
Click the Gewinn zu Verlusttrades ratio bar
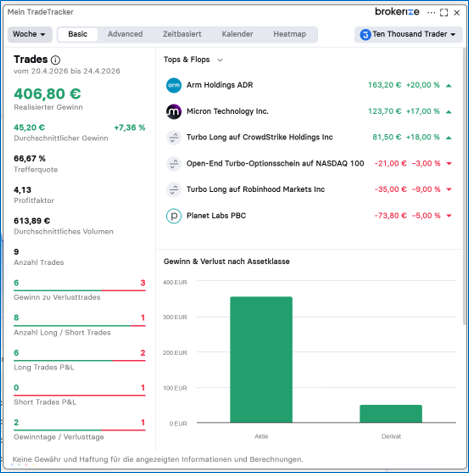(79, 291)
